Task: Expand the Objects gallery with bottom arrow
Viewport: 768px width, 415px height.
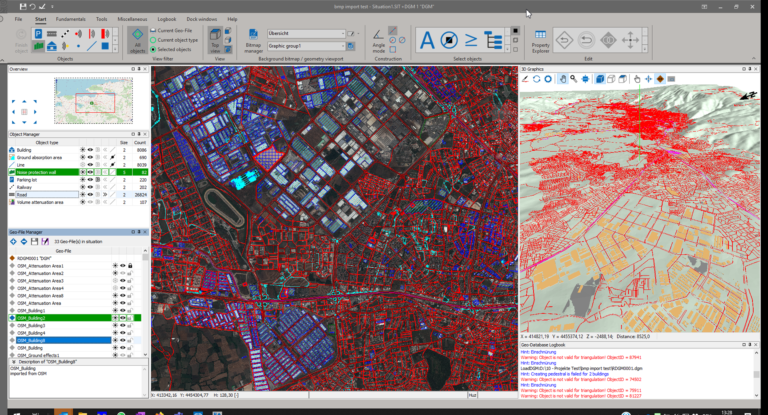Action: tap(115, 49)
